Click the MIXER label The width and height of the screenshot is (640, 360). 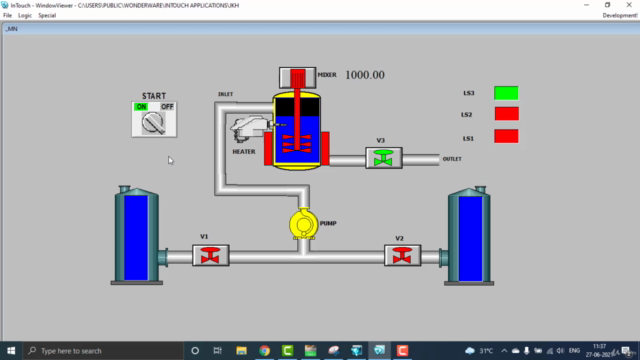click(327, 75)
